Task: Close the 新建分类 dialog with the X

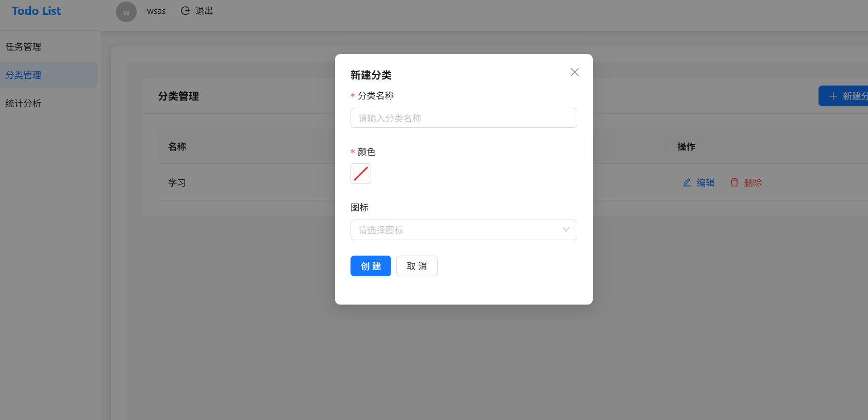Action: [574, 72]
